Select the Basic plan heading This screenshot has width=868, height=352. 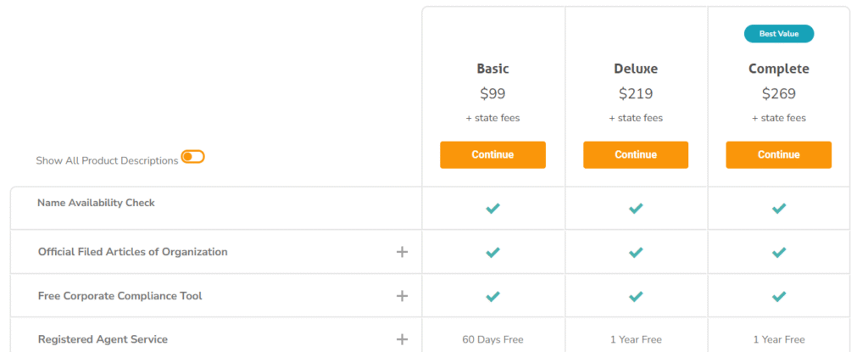click(492, 69)
